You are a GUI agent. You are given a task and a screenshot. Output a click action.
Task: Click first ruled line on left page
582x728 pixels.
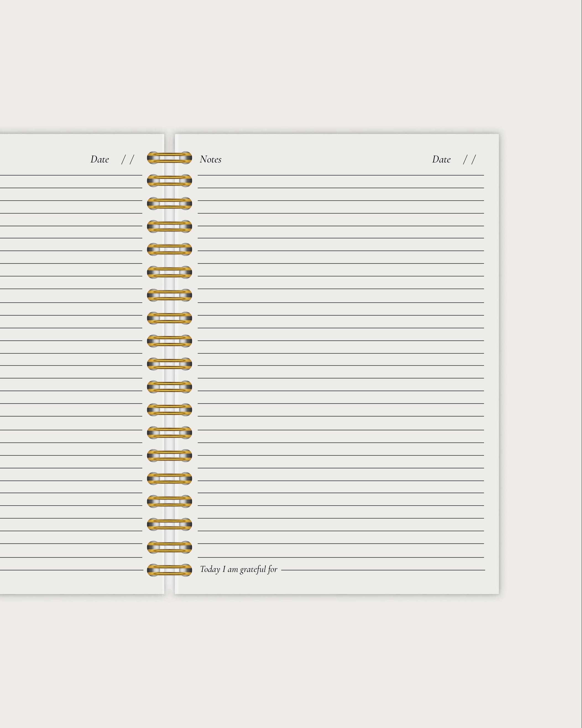(71, 175)
